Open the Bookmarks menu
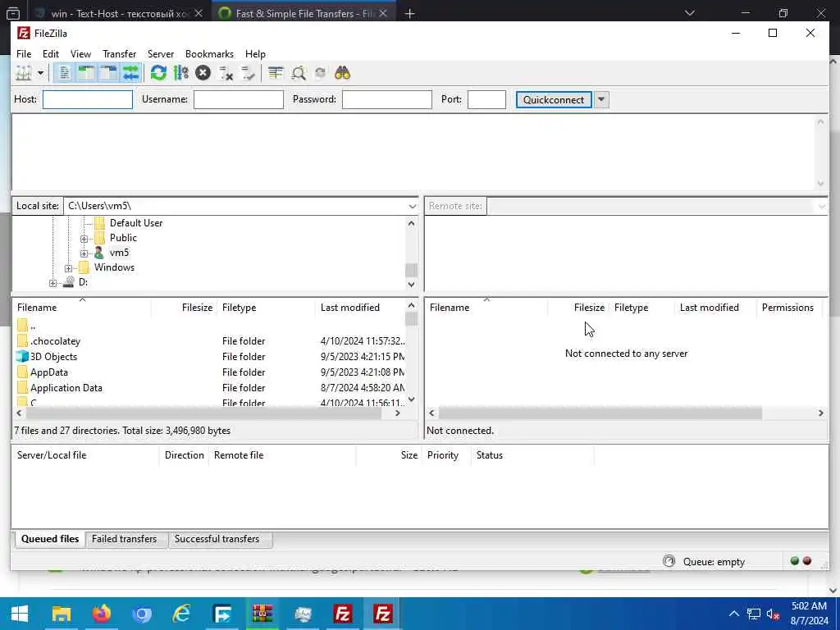The height and width of the screenshot is (630, 840). pos(209,54)
